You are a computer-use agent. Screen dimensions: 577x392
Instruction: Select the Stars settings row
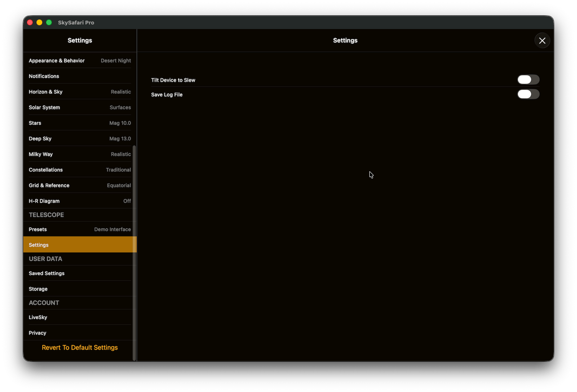[x=80, y=123]
